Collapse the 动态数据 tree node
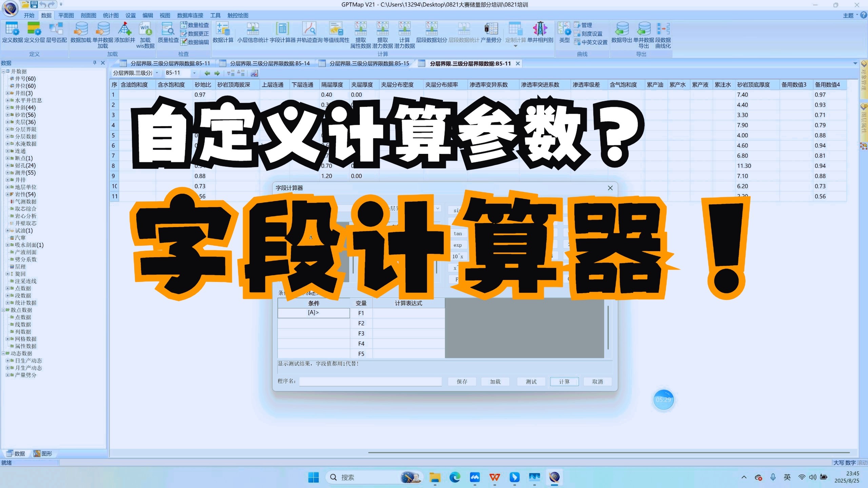This screenshot has height=488, width=868. pyautogui.click(x=3, y=353)
